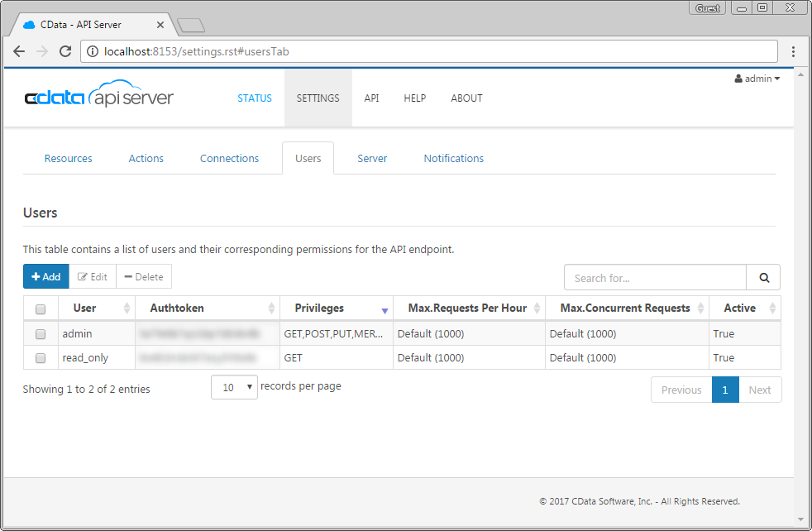
Task: Switch to the Connections tab
Action: pyautogui.click(x=229, y=158)
